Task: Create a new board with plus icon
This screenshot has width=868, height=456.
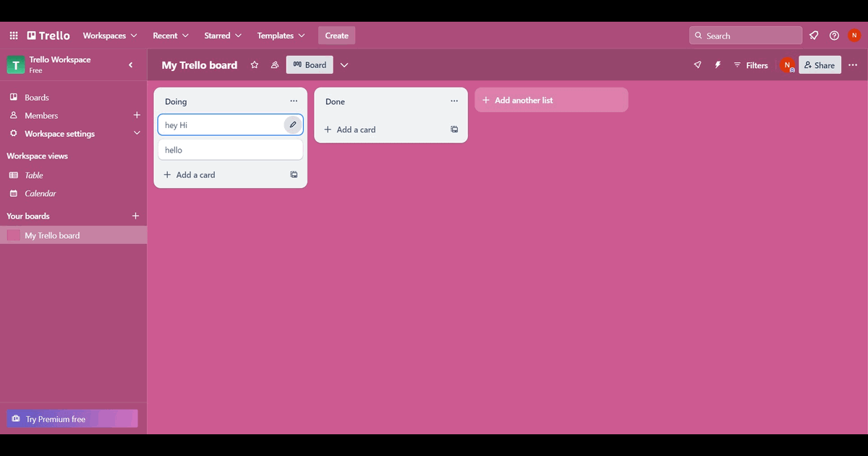Action: click(x=135, y=216)
